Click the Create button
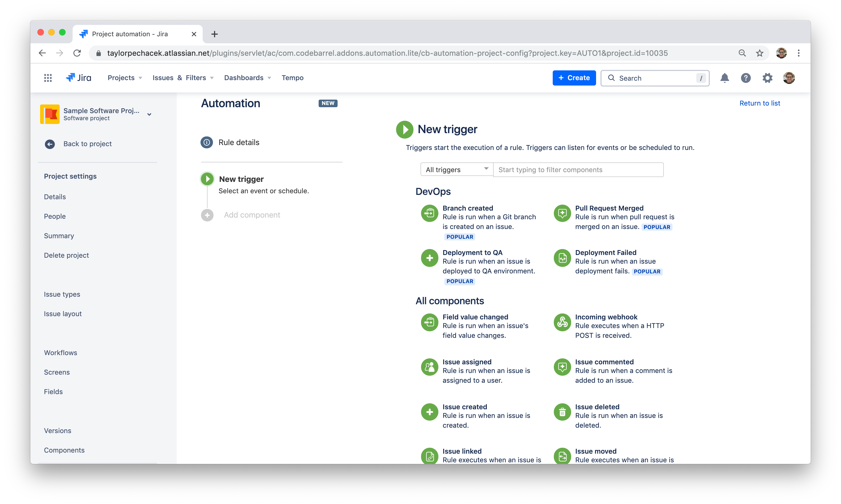 574,78
